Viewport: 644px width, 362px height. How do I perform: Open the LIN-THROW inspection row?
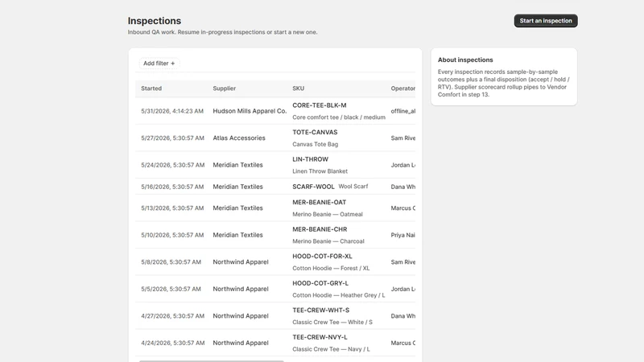tap(275, 165)
